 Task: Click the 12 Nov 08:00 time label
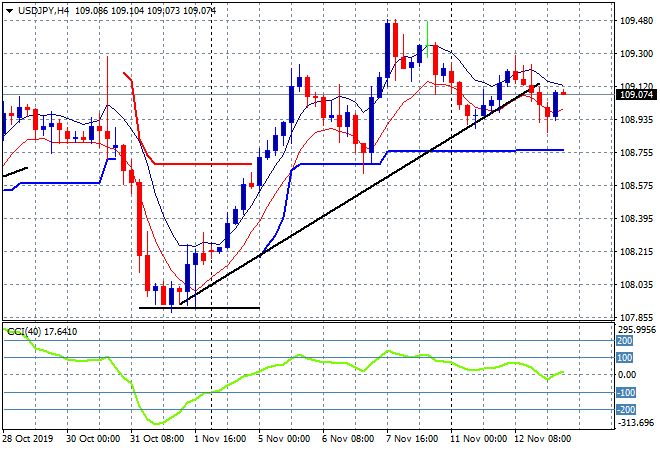543,439
